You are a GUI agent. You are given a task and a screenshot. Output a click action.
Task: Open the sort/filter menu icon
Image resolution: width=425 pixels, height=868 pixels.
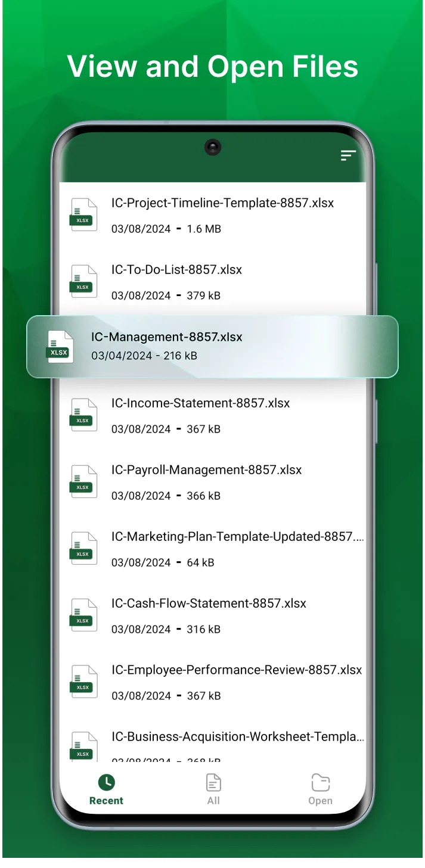(348, 155)
